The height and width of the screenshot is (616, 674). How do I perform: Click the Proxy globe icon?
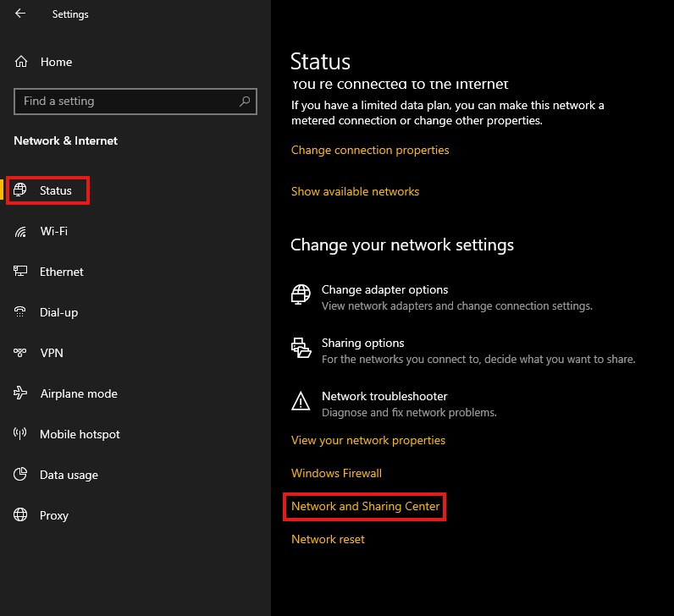tap(20, 514)
